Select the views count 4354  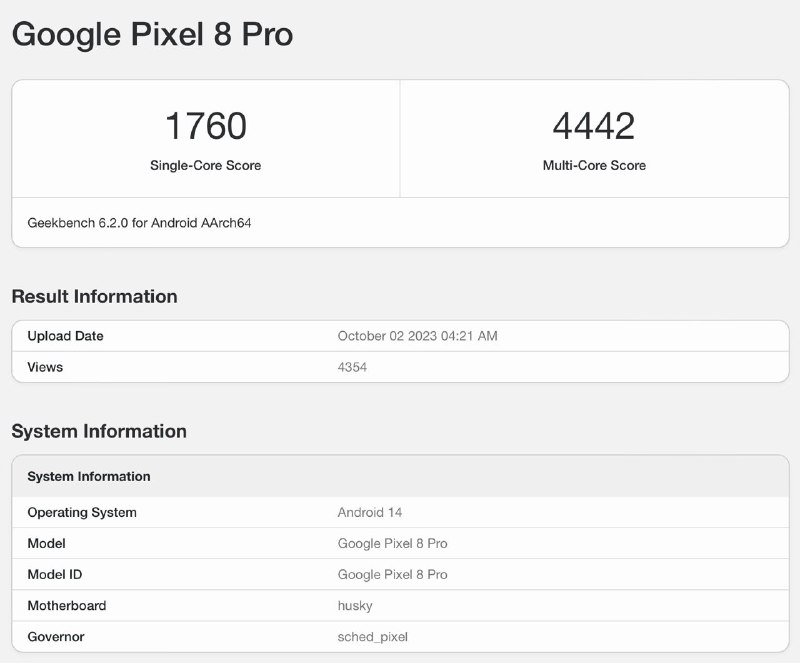(352, 367)
